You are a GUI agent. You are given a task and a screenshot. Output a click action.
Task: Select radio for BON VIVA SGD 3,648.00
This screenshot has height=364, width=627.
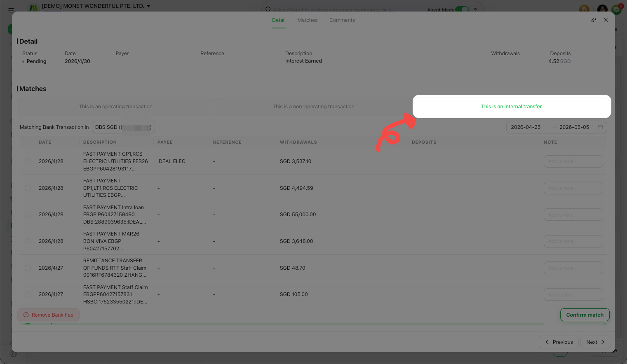pos(28,241)
